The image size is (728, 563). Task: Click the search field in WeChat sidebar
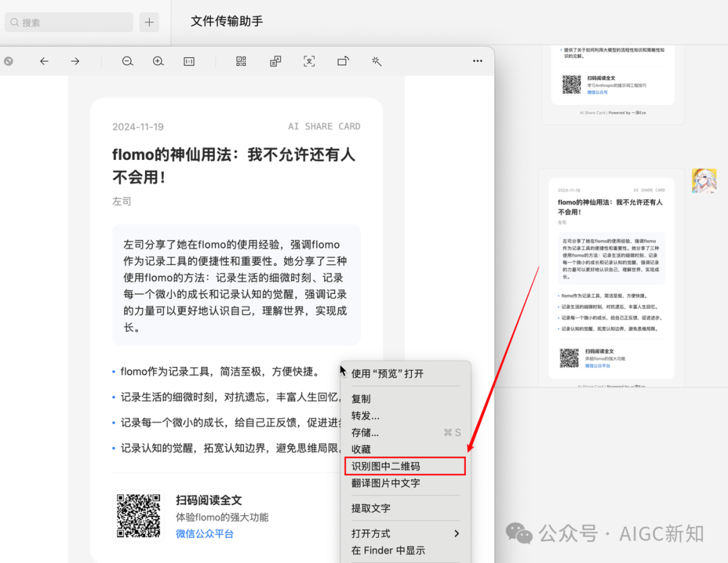pyautogui.click(x=69, y=22)
